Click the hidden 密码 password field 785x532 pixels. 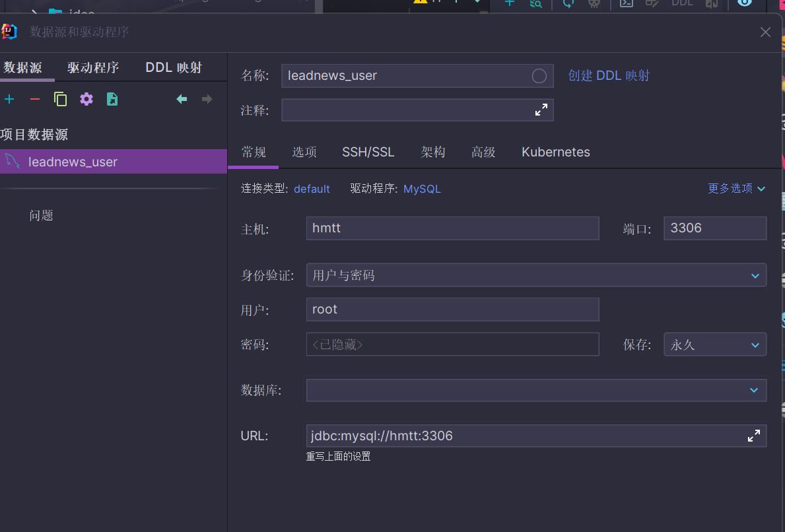coord(452,345)
